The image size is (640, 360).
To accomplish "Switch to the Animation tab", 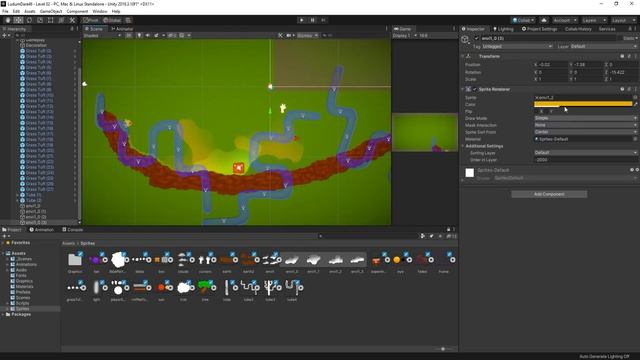I will 42,230.
